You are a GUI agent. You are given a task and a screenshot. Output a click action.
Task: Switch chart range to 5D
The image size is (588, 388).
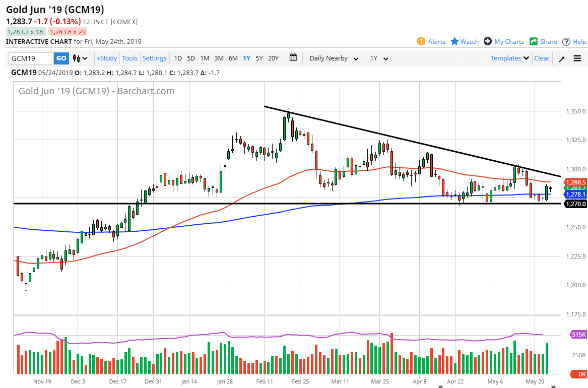coord(191,58)
